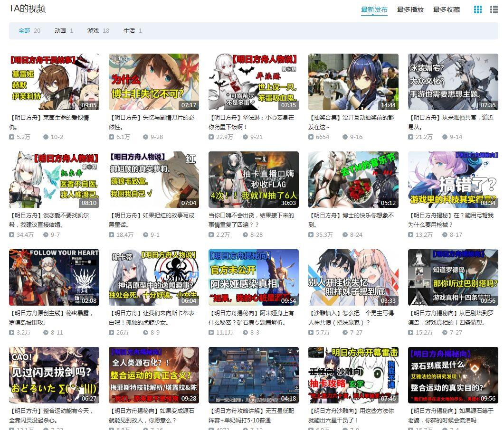Click clock icon beside date 9-16
The height and width of the screenshot is (430, 504).
pos(345,137)
